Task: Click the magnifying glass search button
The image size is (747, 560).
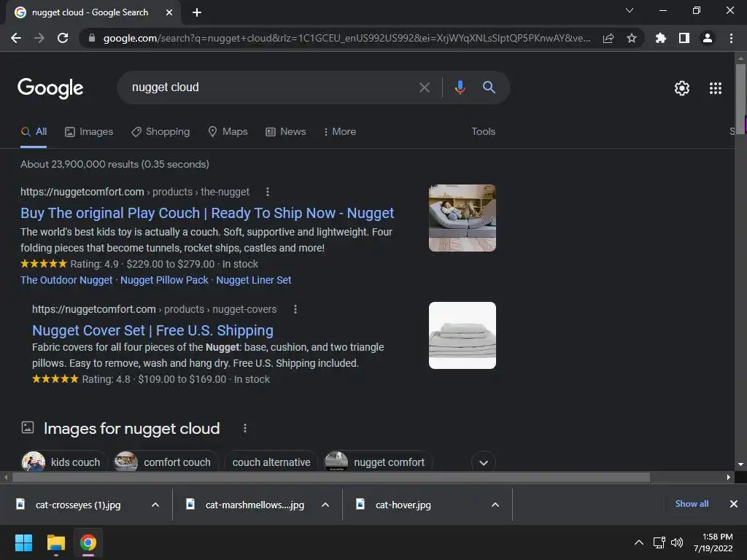Action: 489,87
